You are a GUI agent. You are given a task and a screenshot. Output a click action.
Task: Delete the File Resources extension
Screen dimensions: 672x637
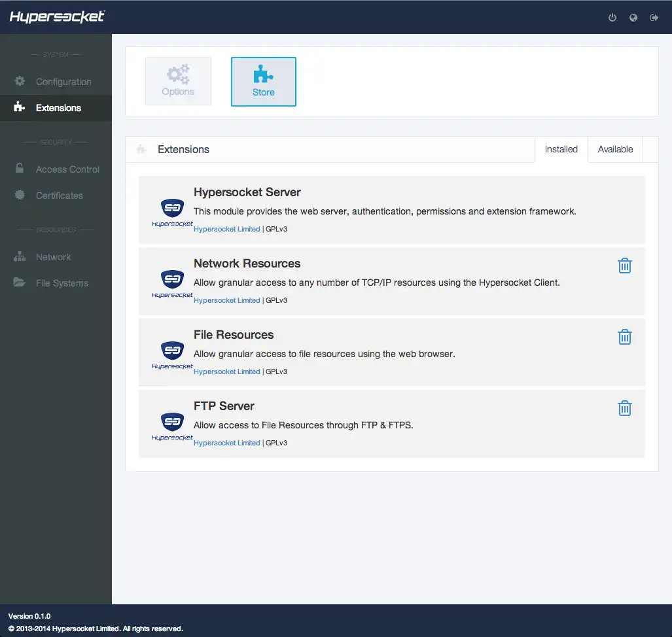coord(625,337)
